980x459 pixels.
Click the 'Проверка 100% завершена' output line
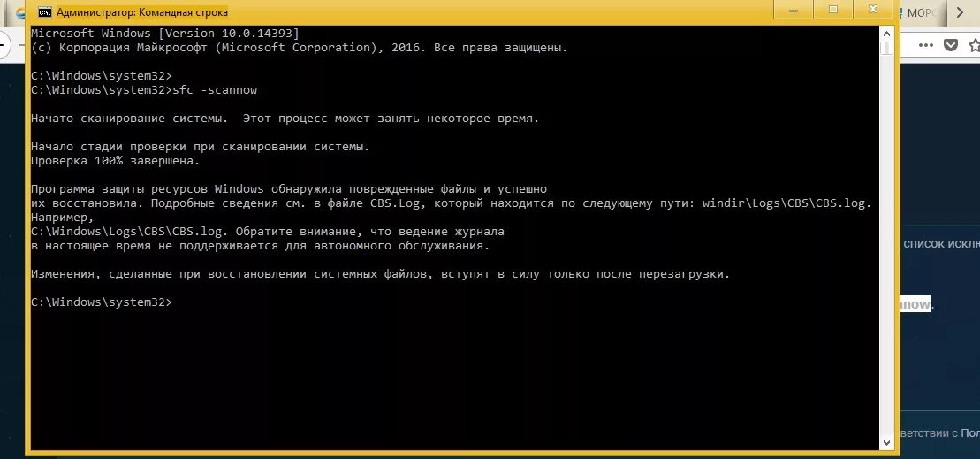[x=115, y=161]
